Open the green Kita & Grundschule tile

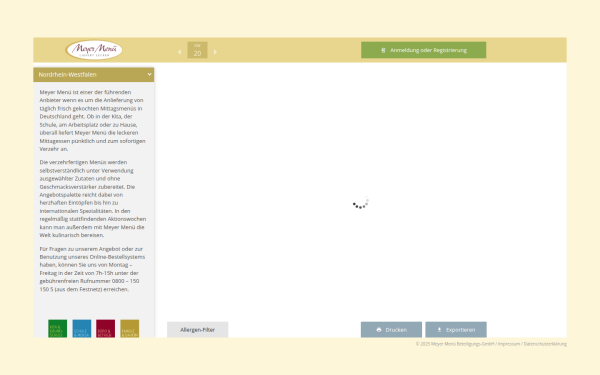click(58, 329)
